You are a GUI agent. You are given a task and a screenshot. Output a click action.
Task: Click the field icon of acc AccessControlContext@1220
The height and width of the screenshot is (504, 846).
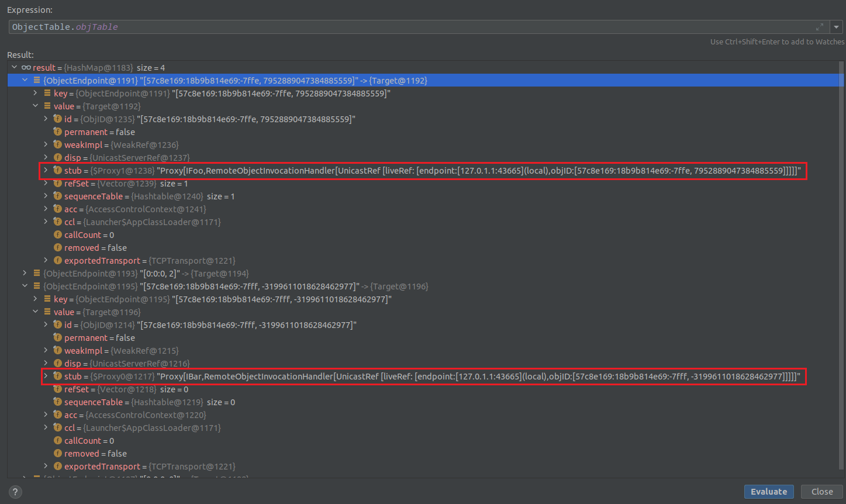57,415
